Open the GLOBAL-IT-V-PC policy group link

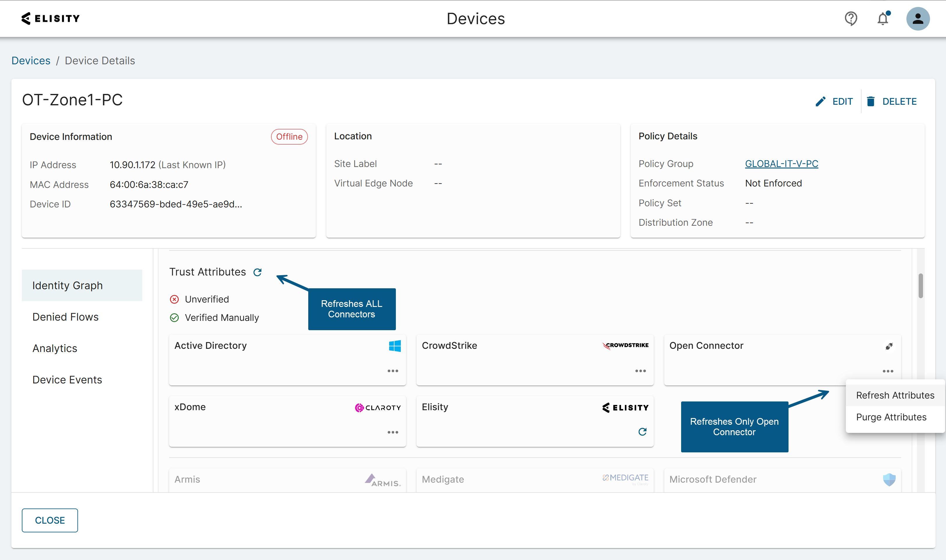pos(782,164)
